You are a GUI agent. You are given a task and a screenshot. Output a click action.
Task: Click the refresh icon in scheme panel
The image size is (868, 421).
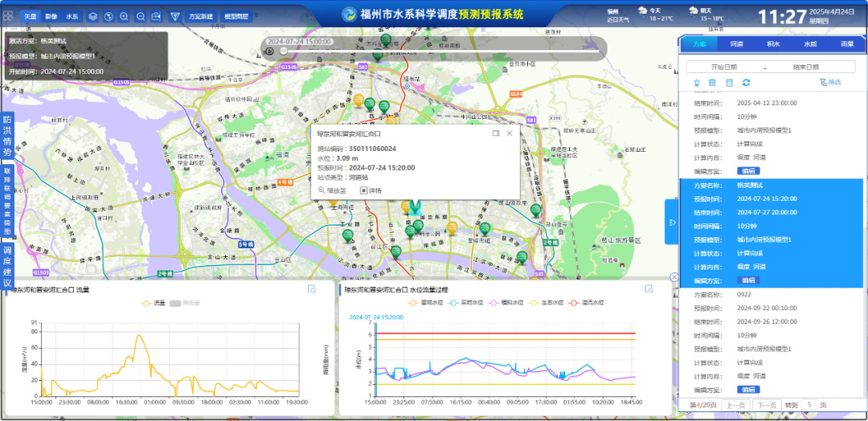pos(746,83)
